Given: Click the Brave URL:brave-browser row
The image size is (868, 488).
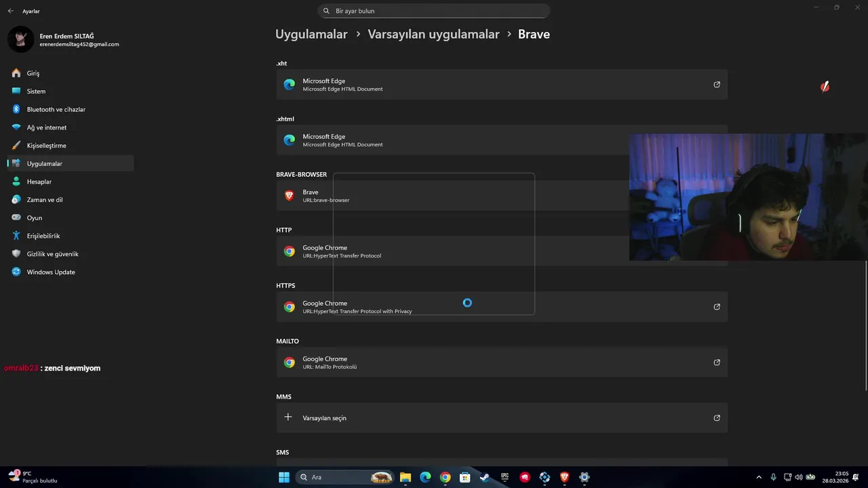Looking at the screenshot, I should coord(502,196).
